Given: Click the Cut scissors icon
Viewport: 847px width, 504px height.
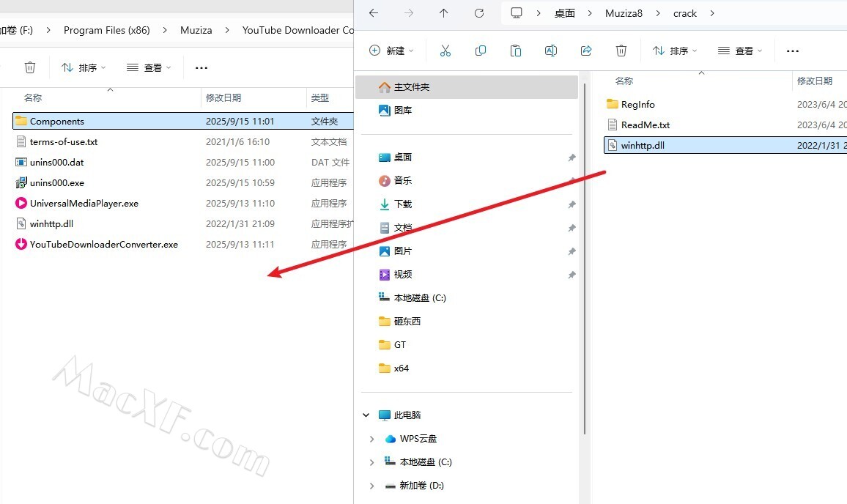Looking at the screenshot, I should (445, 51).
